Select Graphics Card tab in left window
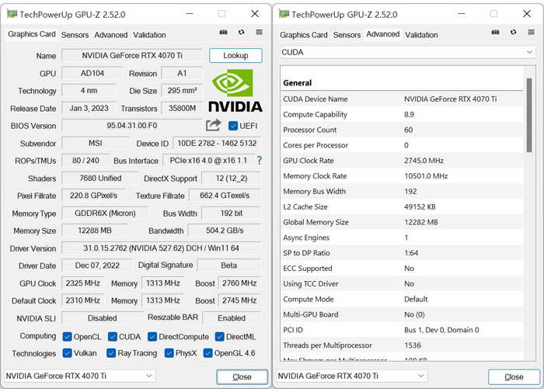The width and height of the screenshot is (544, 392). coord(32,34)
